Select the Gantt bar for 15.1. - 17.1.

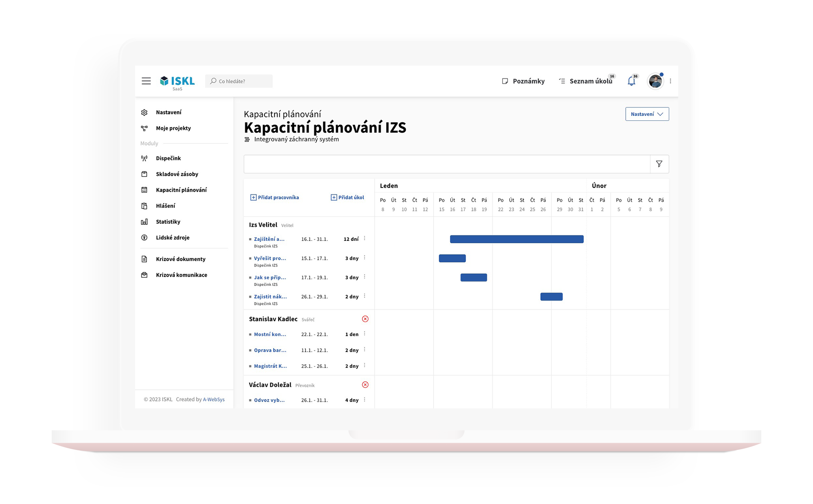[x=452, y=258]
